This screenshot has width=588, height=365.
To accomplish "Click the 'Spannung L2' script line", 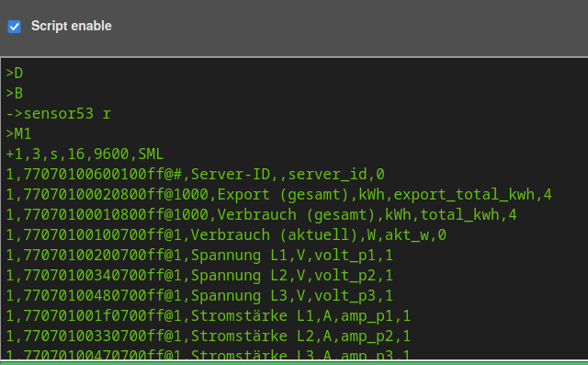I will 199,276.
